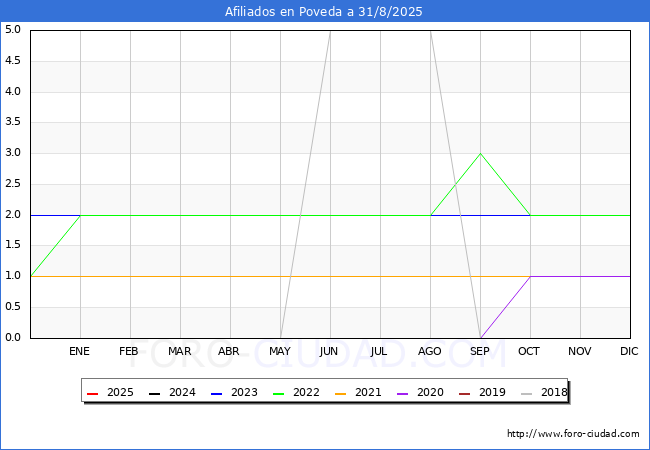Click the purple line point at OCT
The width and height of the screenshot is (650, 450).
tap(531, 276)
